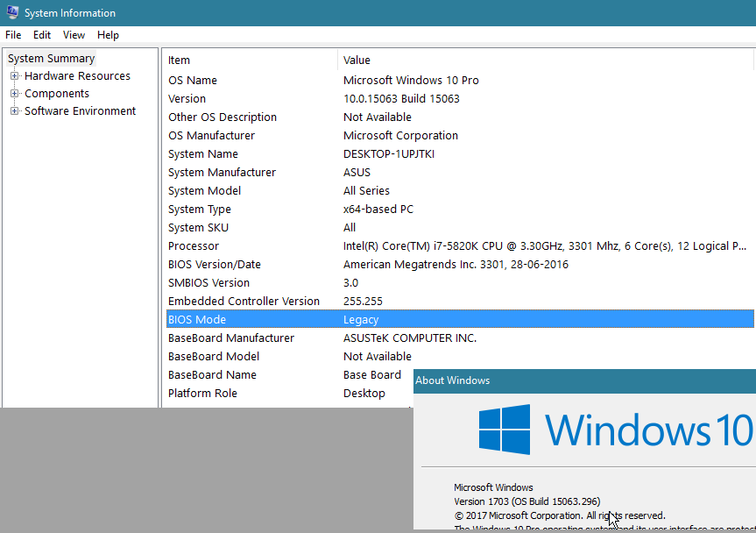Select the Embedded Controller Version row
756x533 pixels.
point(460,301)
